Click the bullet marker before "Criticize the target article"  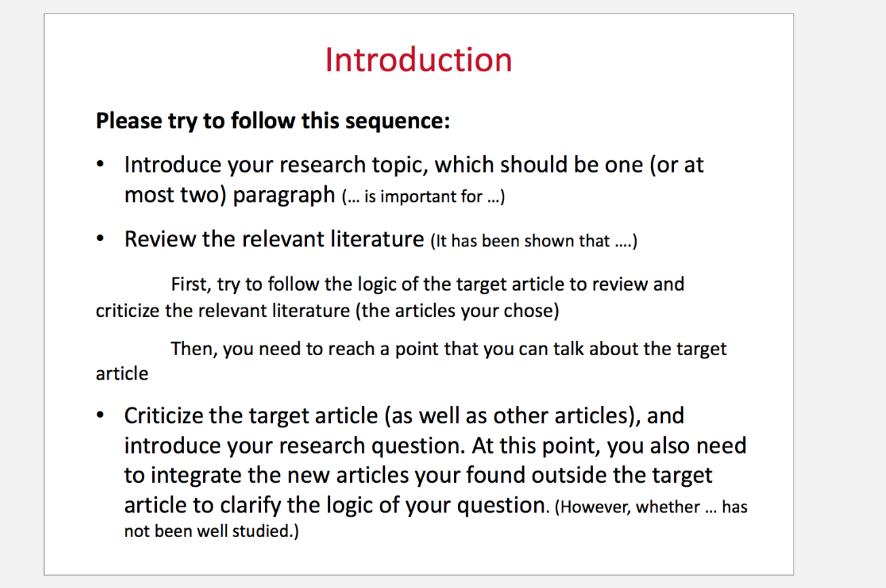click(x=101, y=416)
